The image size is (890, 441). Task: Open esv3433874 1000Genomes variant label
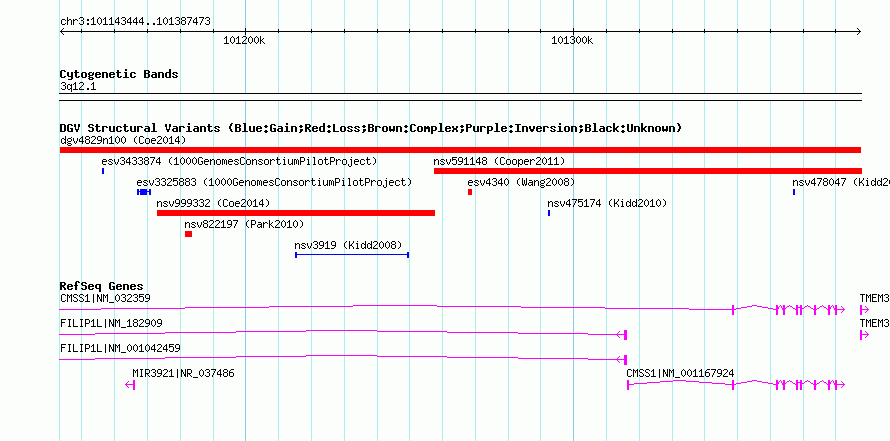[x=239, y=161]
